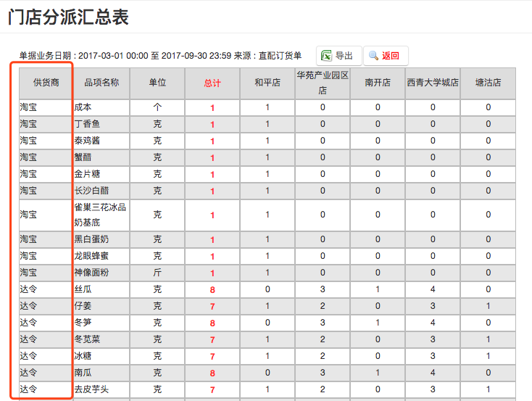The width and height of the screenshot is (532, 401).
Task: Click 塘沽店 value 1 in 冰糖 row
Action: tap(488, 356)
